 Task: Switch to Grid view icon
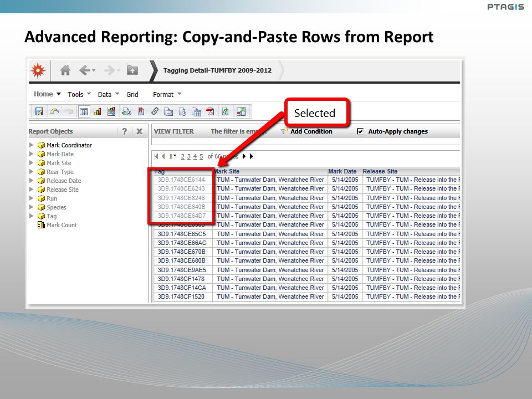(x=84, y=111)
